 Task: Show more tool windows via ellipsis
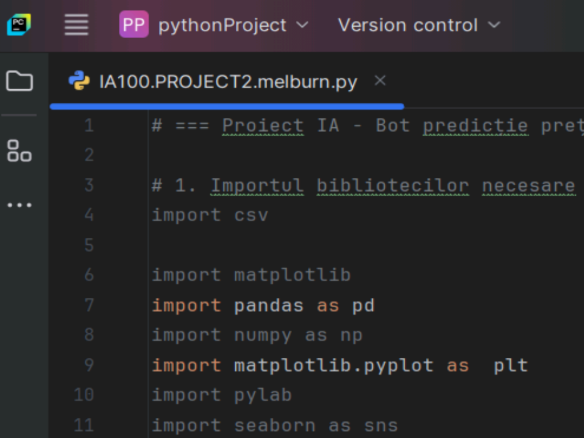(x=19, y=205)
